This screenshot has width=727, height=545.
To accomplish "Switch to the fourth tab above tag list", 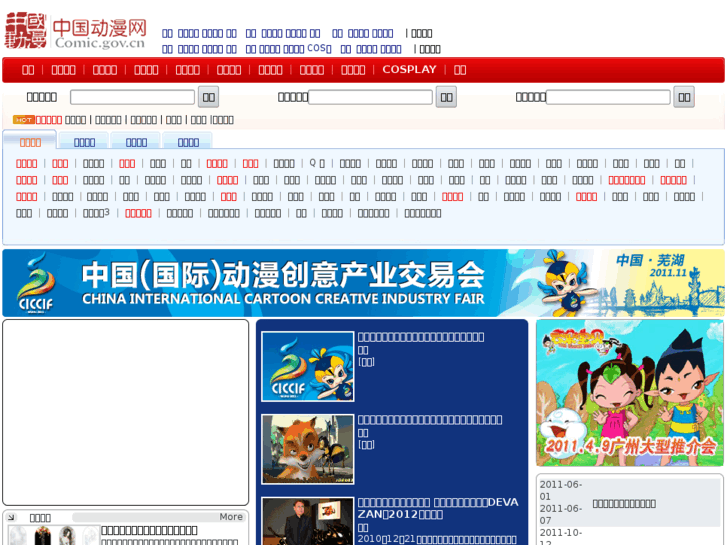I will point(188,142).
